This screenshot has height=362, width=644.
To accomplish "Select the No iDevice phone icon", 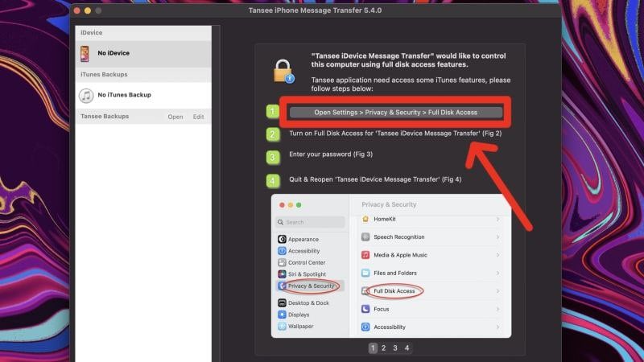I will click(x=85, y=54).
